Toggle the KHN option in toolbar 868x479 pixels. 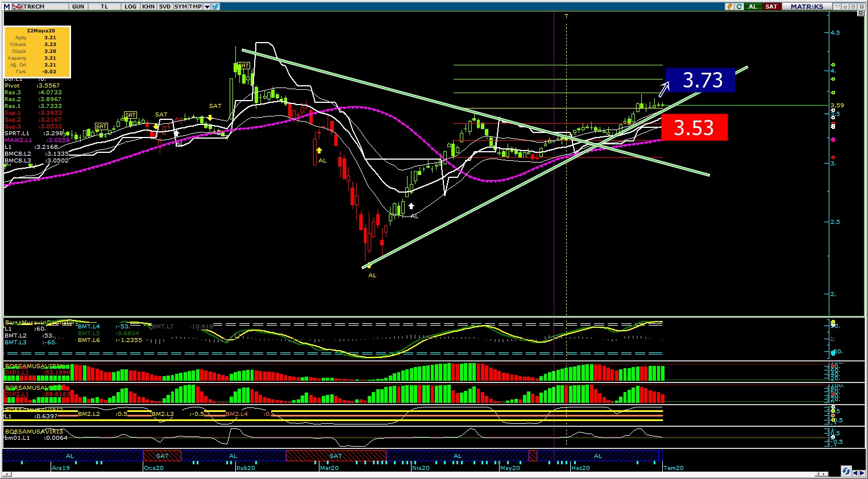click(x=148, y=7)
